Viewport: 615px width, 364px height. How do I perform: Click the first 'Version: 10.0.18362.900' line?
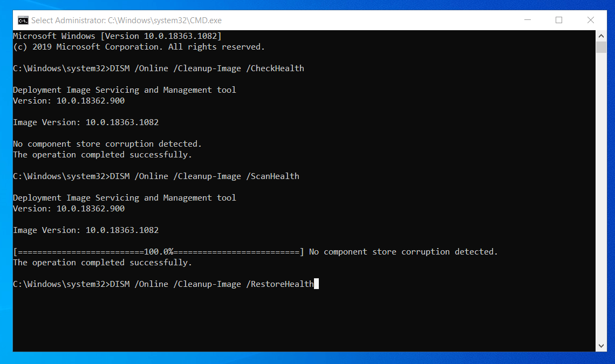point(69,101)
